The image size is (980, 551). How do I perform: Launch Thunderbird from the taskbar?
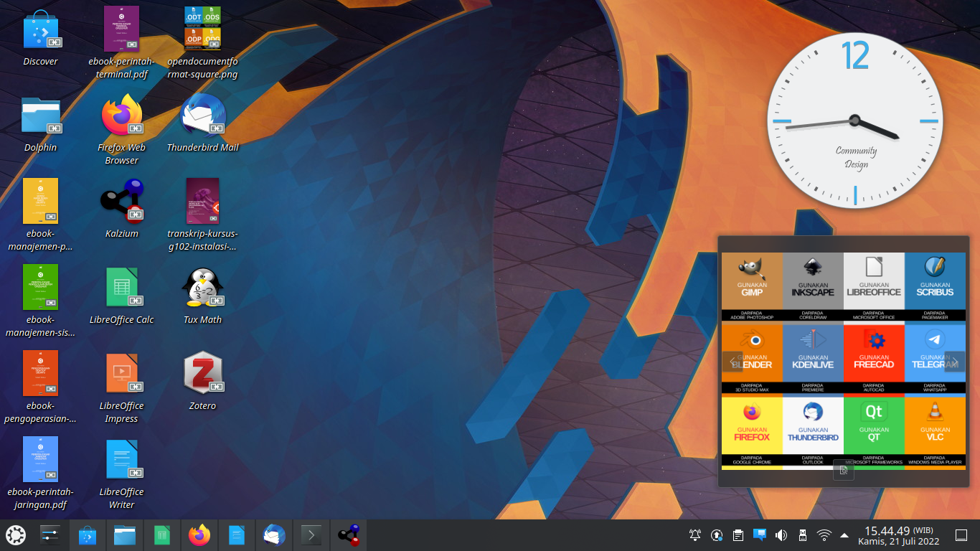tap(274, 535)
